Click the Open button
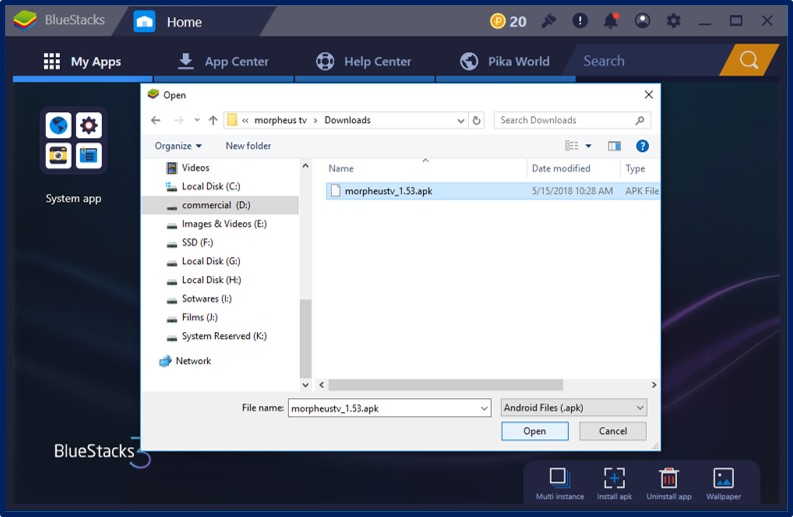Image resolution: width=793 pixels, height=517 pixels. click(535, 431)
